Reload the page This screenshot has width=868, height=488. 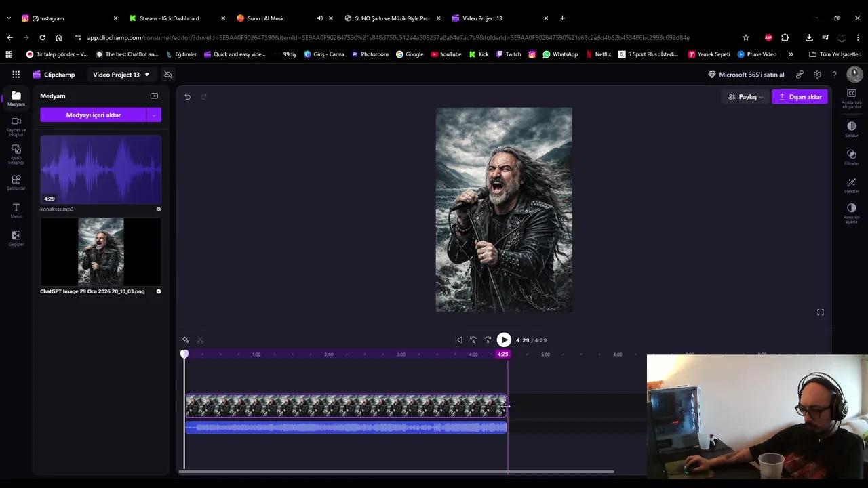click(42, 37)
